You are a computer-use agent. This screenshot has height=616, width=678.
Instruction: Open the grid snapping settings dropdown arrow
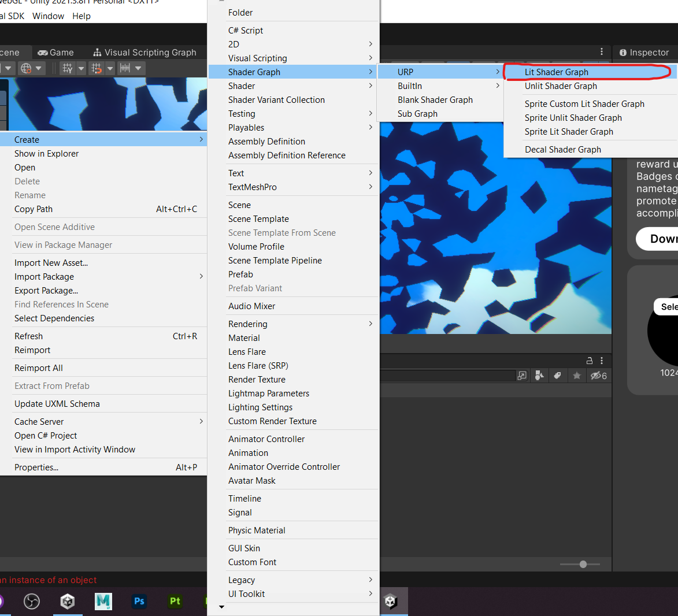tap(110, 68)
